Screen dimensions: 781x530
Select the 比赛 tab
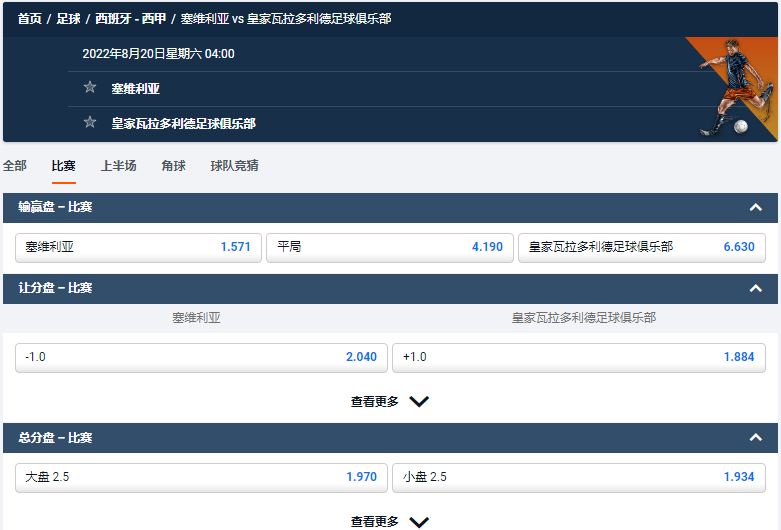click(x=64, y=166)
